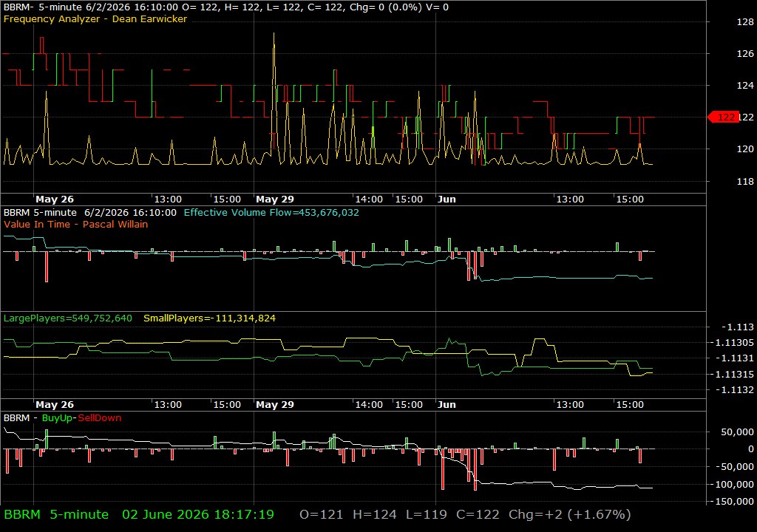This screenshot has width=757, height=532.
Task: Click 'Frequency Analyzer - Dean Earwicker' label
Action: pos(95,18)
